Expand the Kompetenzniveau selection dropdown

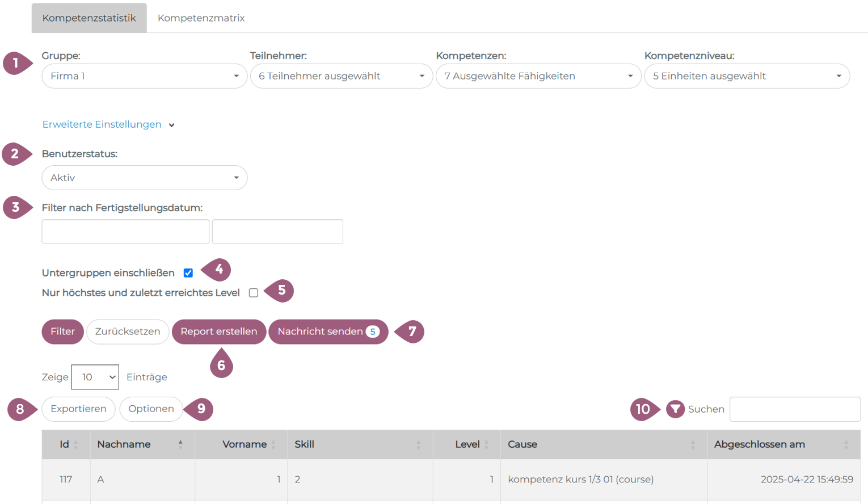coord(747,76)
